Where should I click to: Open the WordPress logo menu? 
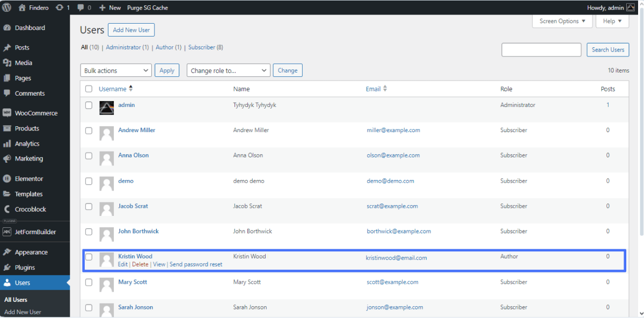click(6, 8)
